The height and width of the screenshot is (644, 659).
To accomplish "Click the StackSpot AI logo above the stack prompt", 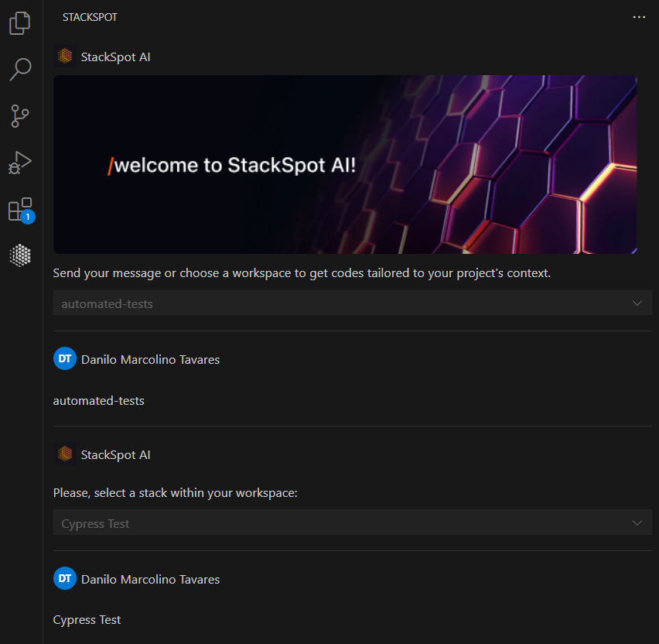I will coord(65,454).
